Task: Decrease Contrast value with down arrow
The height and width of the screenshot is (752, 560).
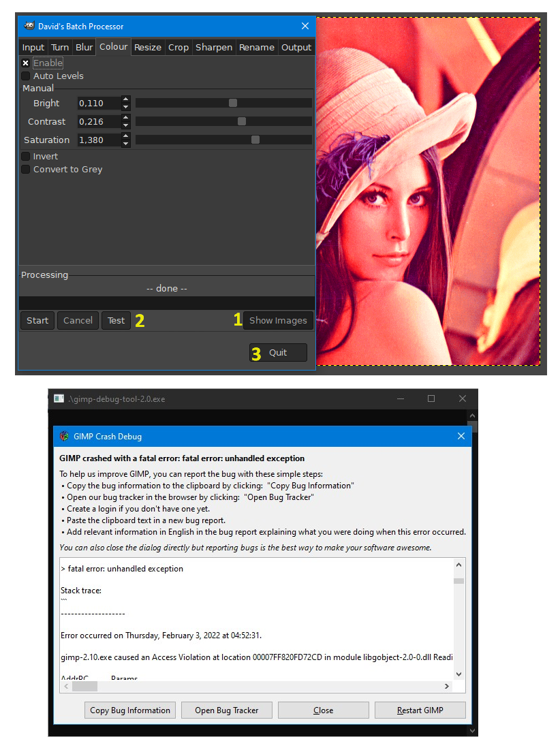Action: pyautogui.click(x=126, y=125)
